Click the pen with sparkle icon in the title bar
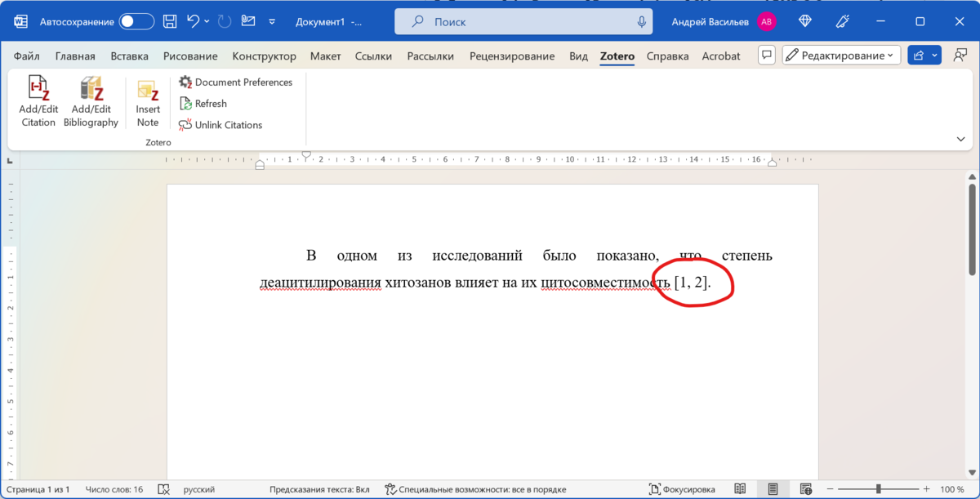 coord(843,22)
